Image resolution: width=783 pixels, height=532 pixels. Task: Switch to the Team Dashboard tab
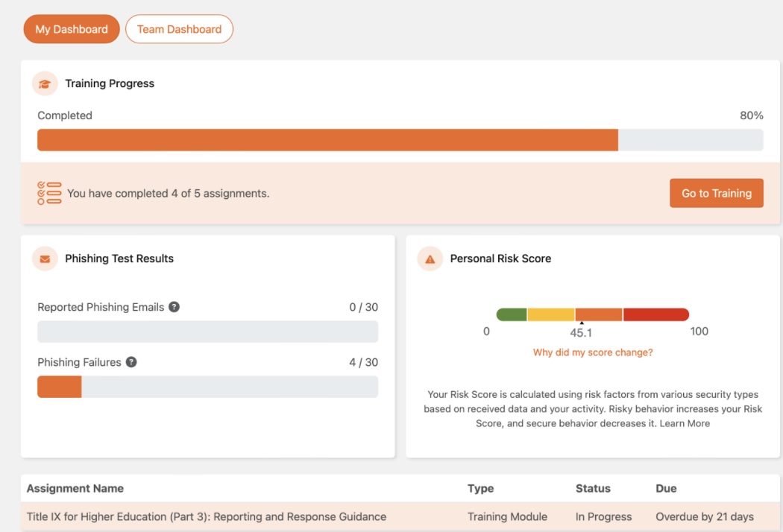179,29
